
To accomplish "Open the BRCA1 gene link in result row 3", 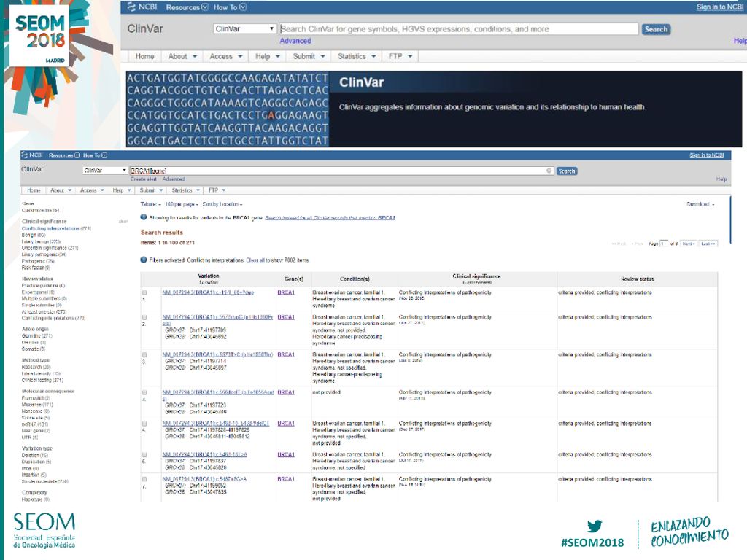I will coord(286,355).
